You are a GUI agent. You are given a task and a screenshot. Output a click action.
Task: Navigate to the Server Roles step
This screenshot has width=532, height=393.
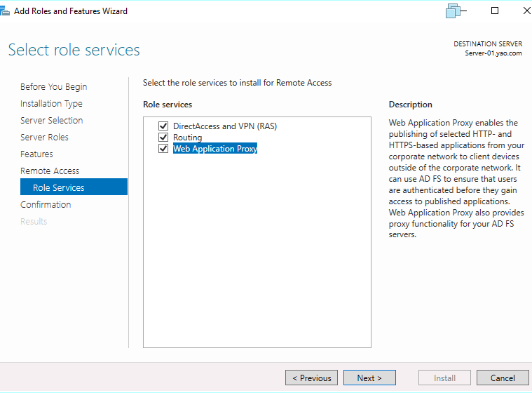pyautogui.click(x=44, y=138)
